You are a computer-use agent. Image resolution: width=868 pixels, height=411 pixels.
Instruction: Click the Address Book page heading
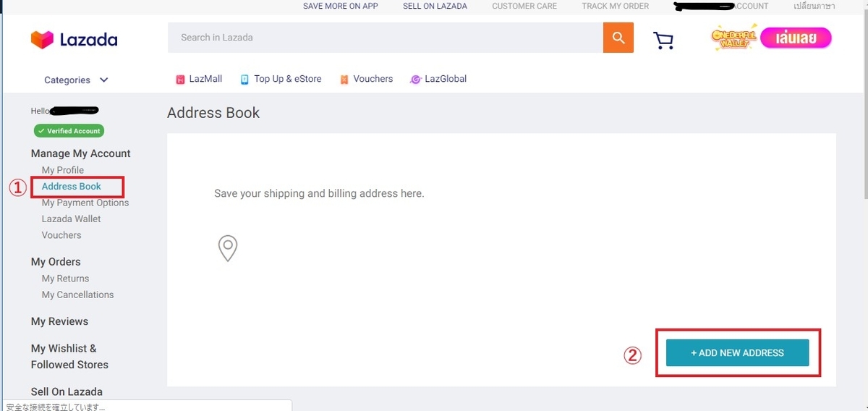pyautogui.click(x=213, y=113)
